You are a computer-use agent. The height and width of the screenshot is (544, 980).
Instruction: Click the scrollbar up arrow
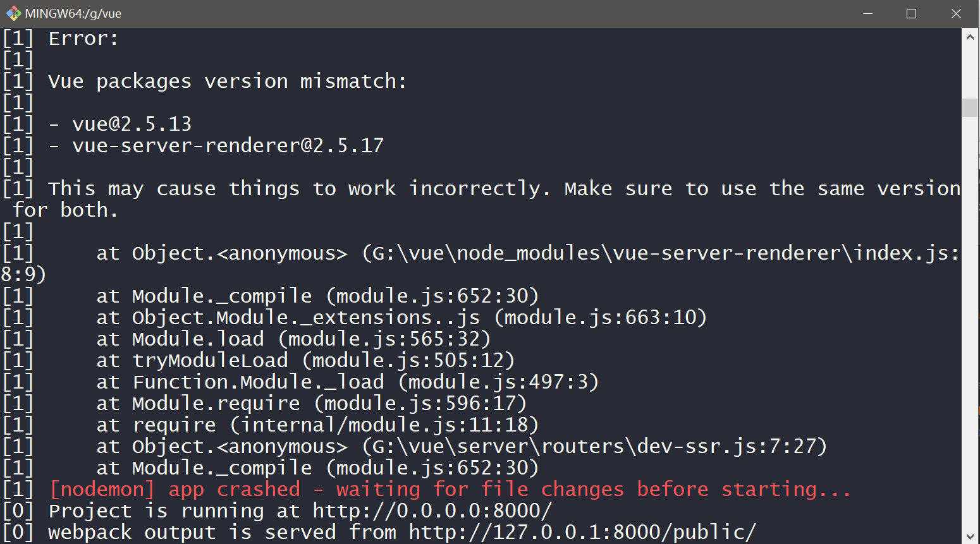(x=970, y=37)
